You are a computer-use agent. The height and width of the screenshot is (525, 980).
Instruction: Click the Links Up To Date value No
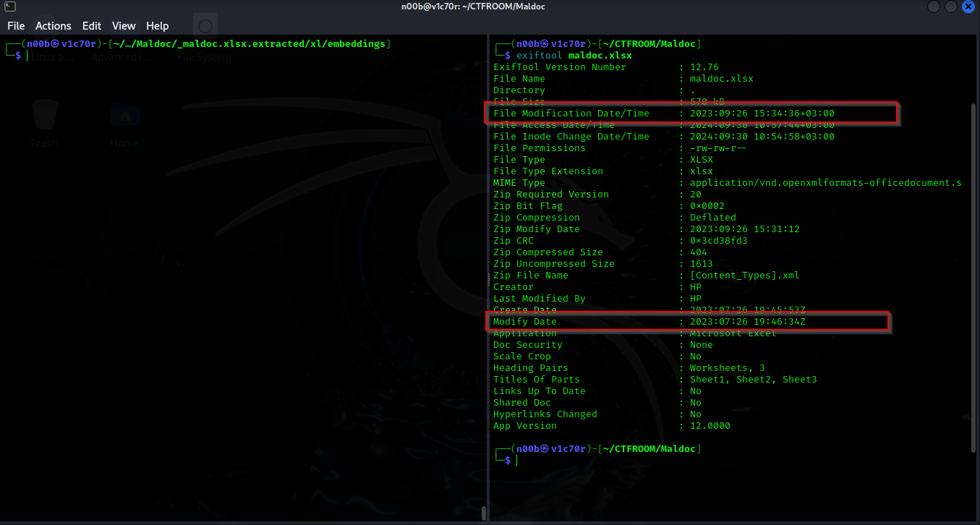[x=695, y=391]
